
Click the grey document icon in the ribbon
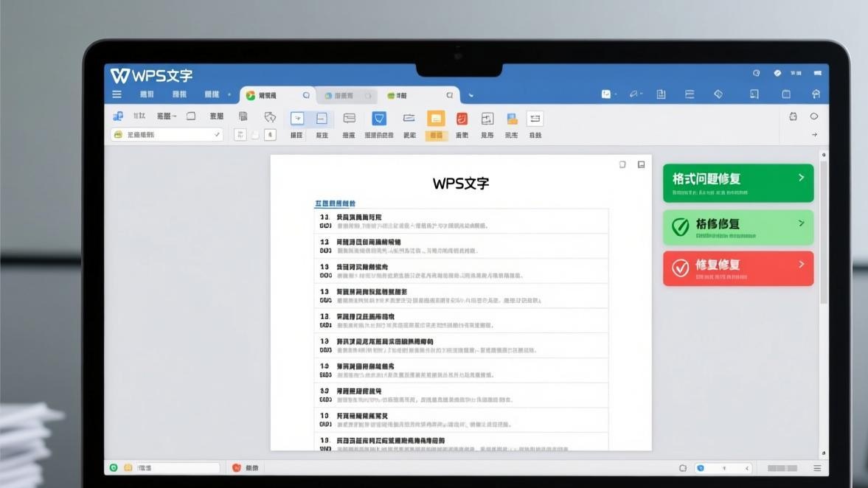(x=243, y=116)
